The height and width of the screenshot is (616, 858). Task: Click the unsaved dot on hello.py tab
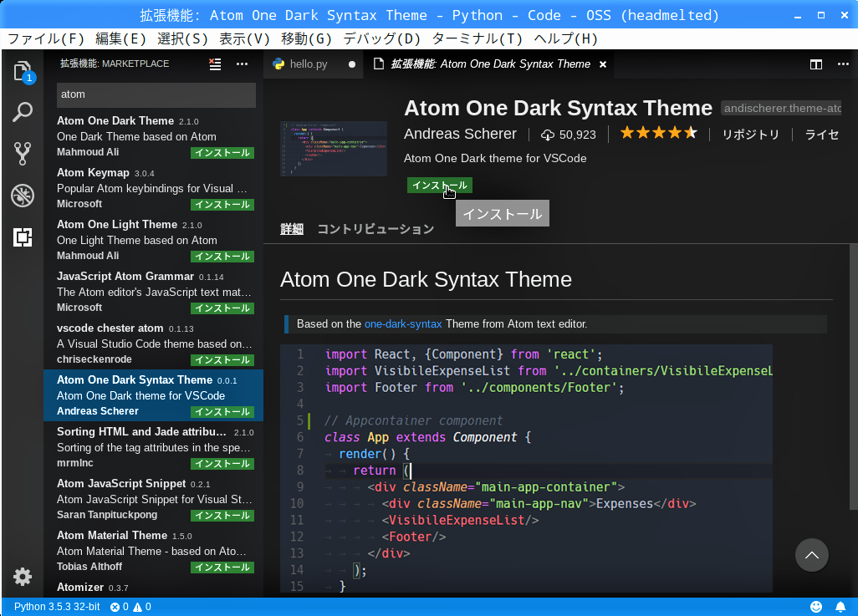coord(352,64)
